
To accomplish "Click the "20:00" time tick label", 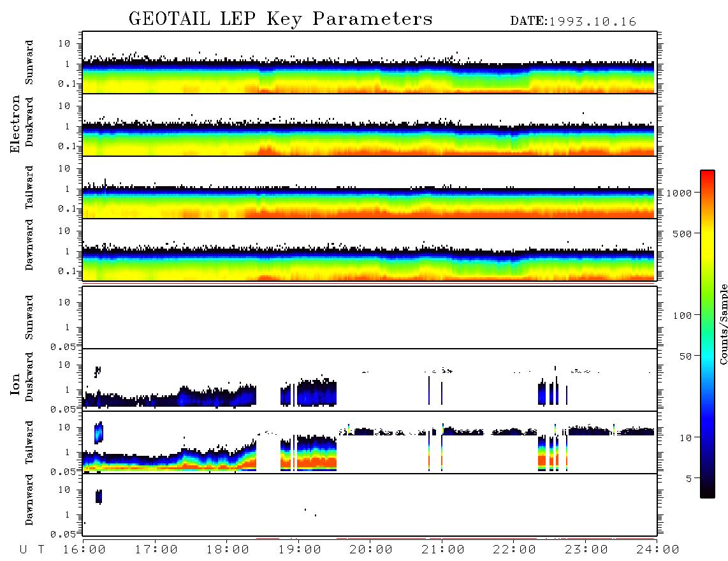I will (x=371, y=550).
